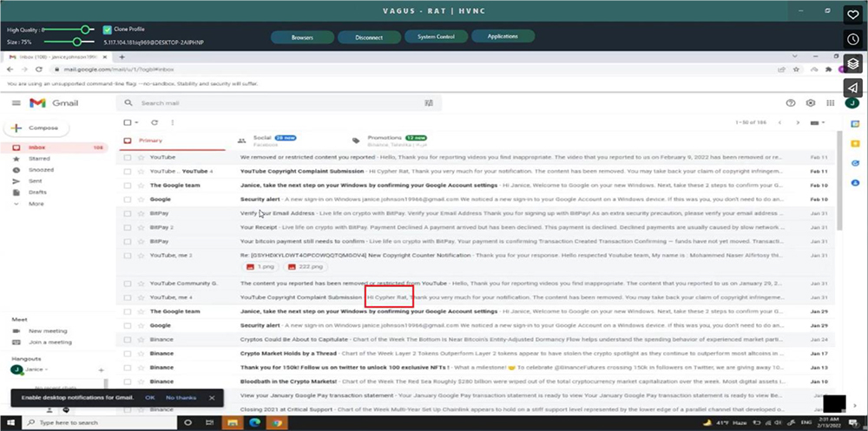Click the Applications button
Screen dimensions: 868x431
click(503, 36)
